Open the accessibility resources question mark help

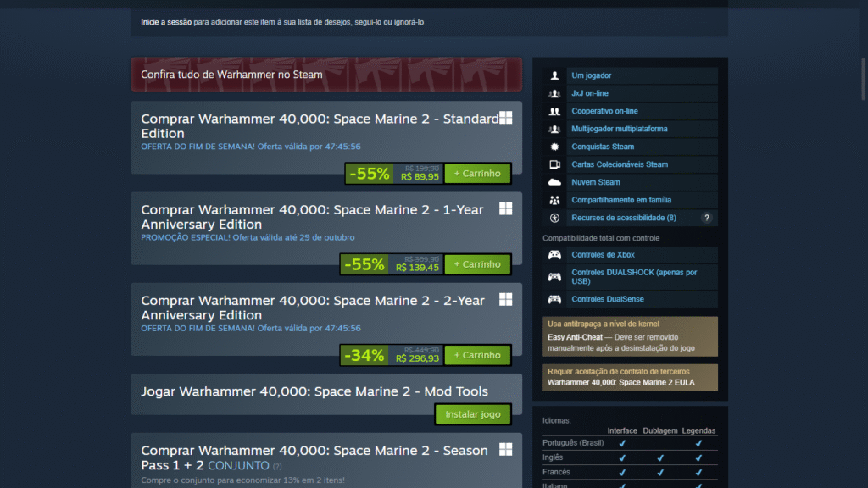pos(706,218)
